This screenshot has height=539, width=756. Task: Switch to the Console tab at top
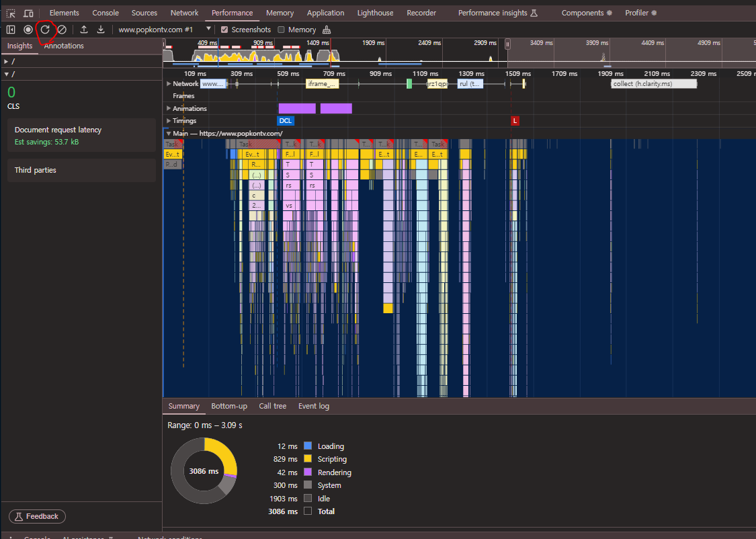(x=106, y=13)
